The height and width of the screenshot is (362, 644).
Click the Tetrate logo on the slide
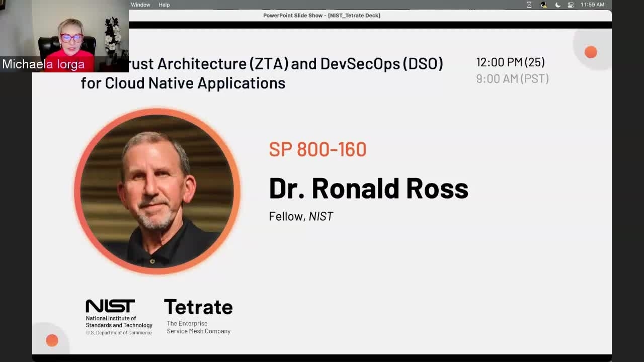[x=198, y=307]
